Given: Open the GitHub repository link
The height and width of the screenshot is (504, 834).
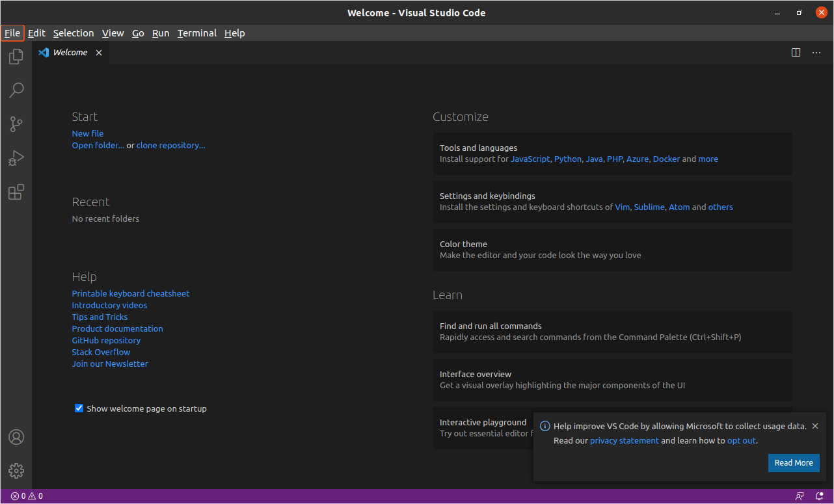Looking at the screenshot, I should click(x=106, y=341).
